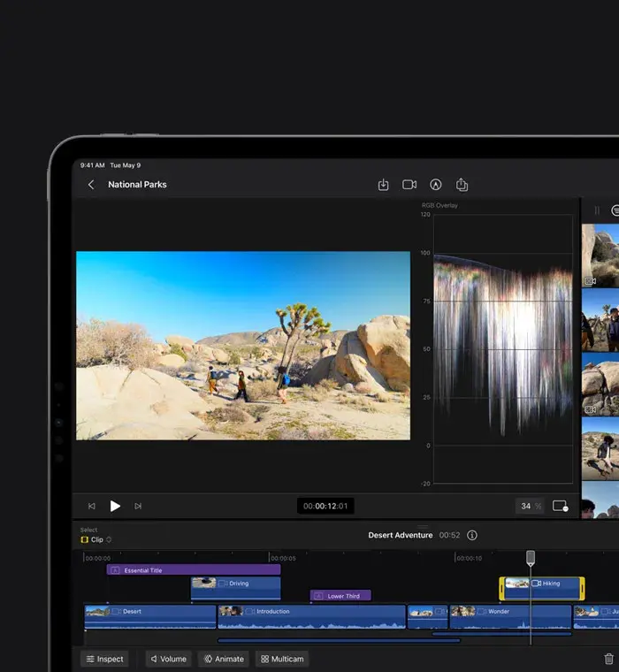Open the 34% viewer zoom menu
Image resolution: width=619 pixels, height=672 pixels.
530,506
